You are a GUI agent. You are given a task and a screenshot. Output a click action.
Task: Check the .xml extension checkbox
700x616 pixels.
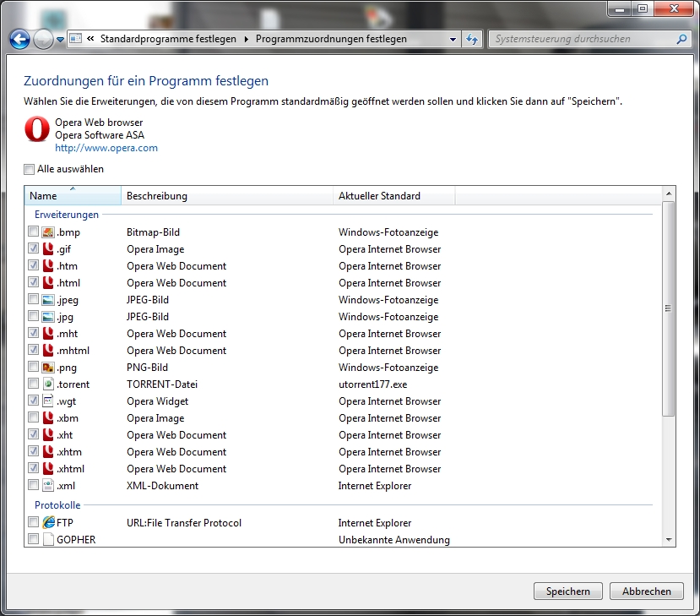[x=33, y=485]
